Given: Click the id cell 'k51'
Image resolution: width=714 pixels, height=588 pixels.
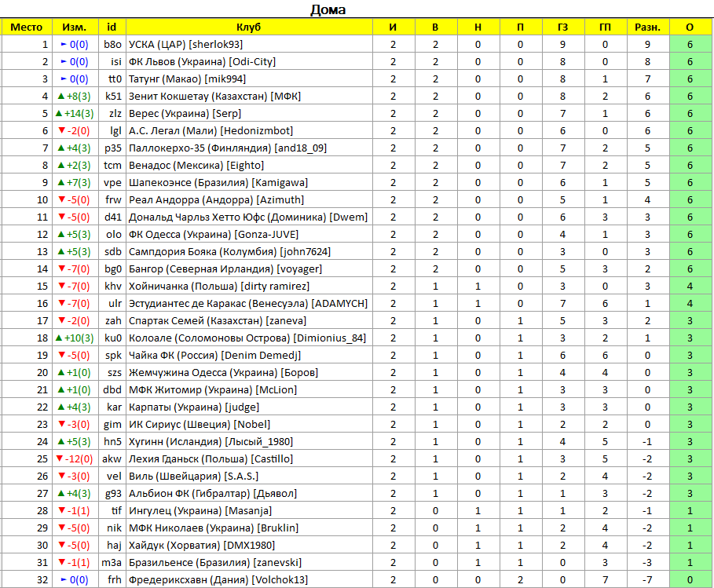Looking at the screenshot, I should tap(113, 97).
